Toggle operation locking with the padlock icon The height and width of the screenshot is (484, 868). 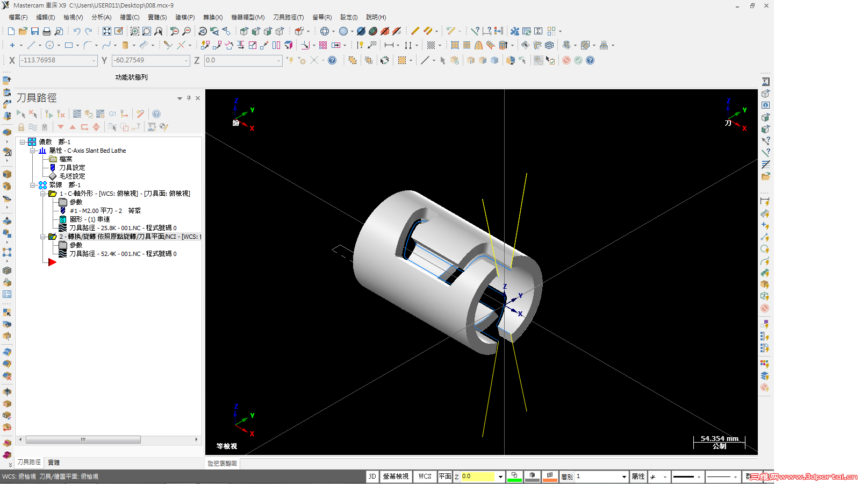[x=21, y=127]
